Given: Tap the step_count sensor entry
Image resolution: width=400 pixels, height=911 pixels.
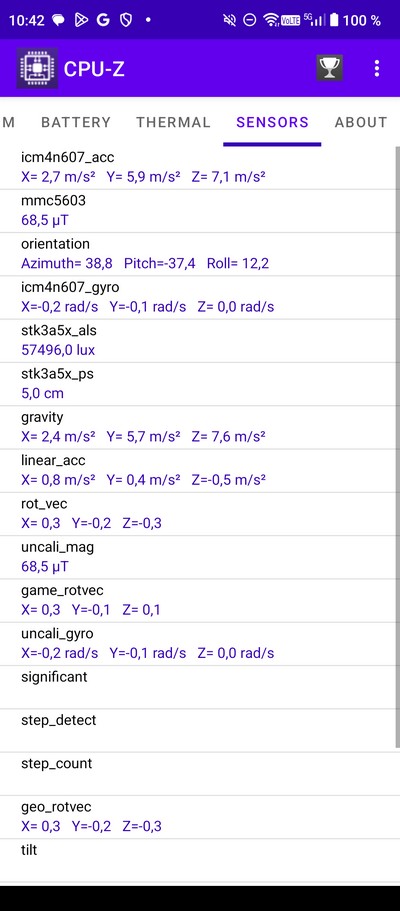Looking at the screenshot, I should point(198,774).
